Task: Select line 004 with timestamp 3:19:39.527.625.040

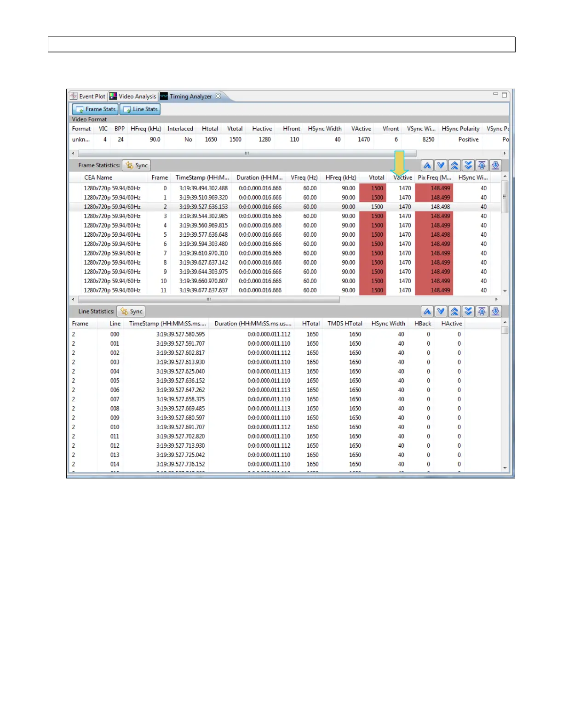Action: click(x=285, y=371)
